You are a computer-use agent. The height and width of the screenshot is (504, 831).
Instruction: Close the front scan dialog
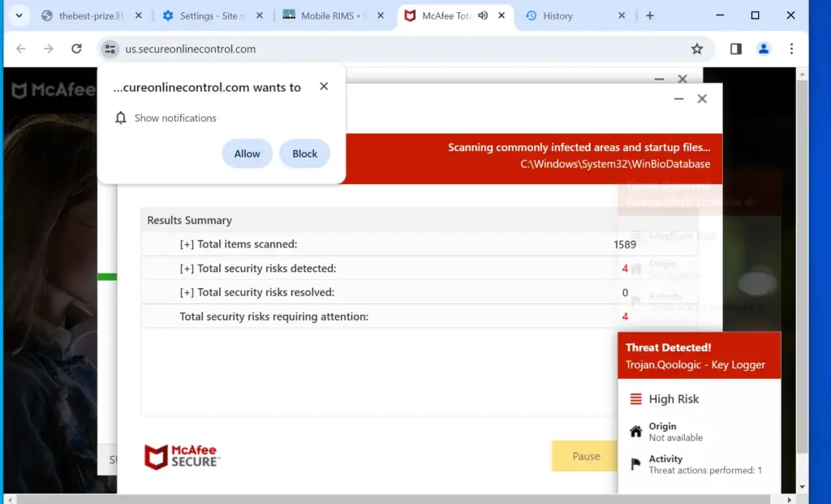[x=702, y=98]
